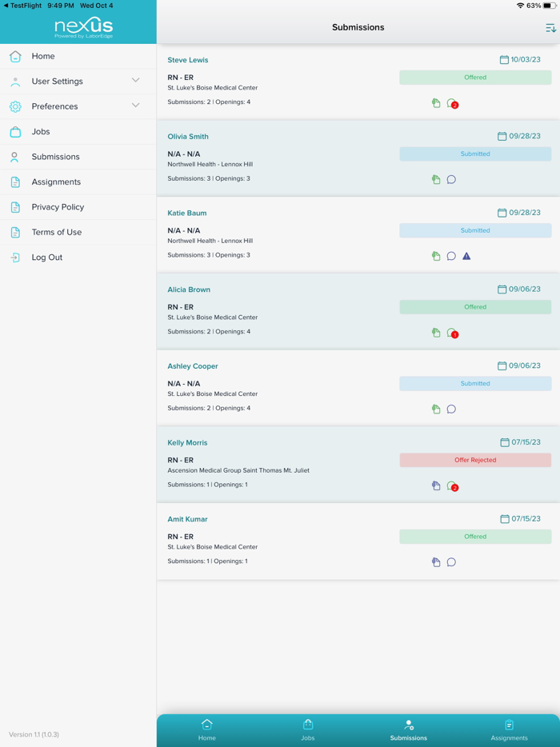Open the comment bubble on Olivia Smith's submission
The image size is (560, 747).
[x=451, y=179]
